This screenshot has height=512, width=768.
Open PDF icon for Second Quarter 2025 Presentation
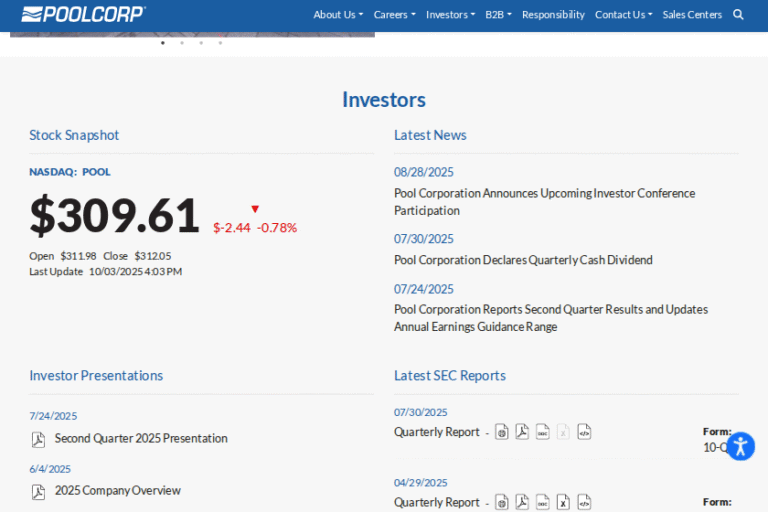point(38,439)
